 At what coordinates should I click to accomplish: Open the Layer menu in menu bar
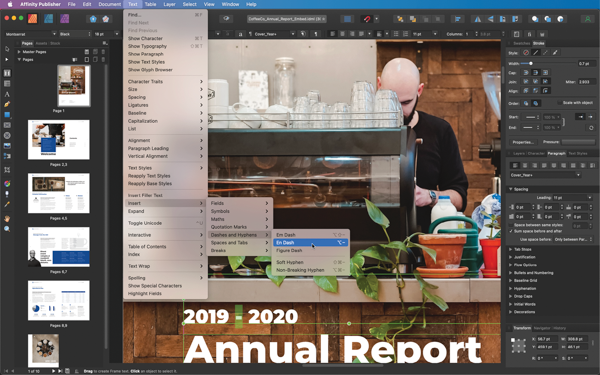tap(169, 4)
